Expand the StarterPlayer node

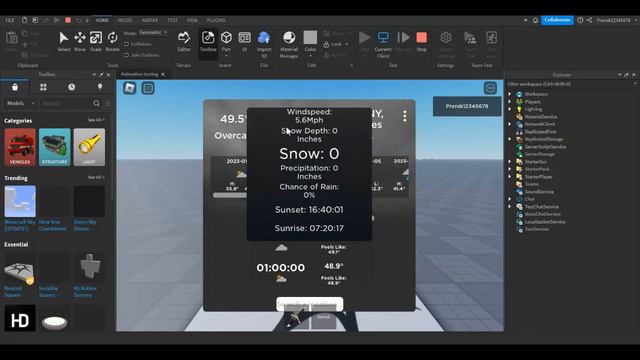(509, 177)
